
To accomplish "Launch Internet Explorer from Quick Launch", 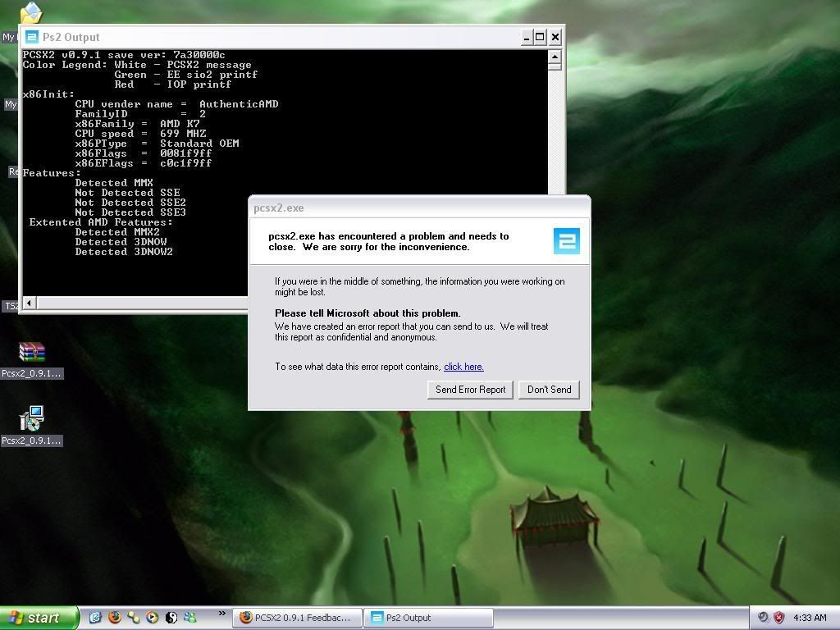I will (x=95, y=618).
